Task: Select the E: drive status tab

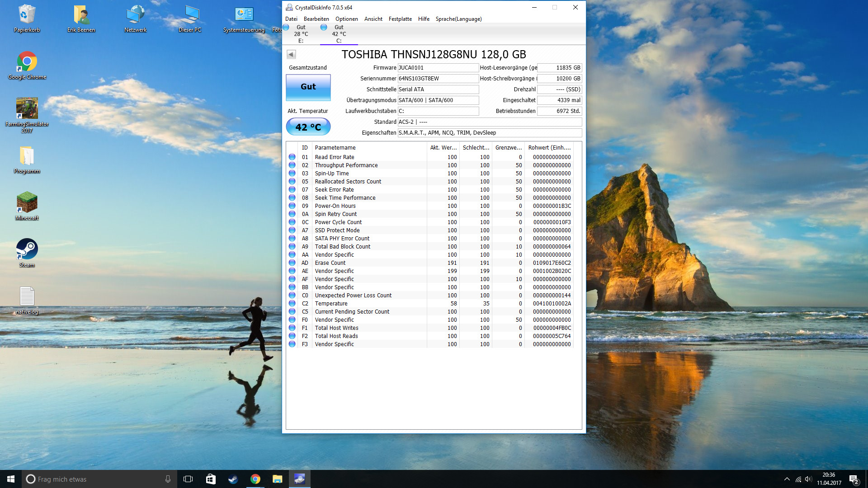Action: [x=301, y=34]
